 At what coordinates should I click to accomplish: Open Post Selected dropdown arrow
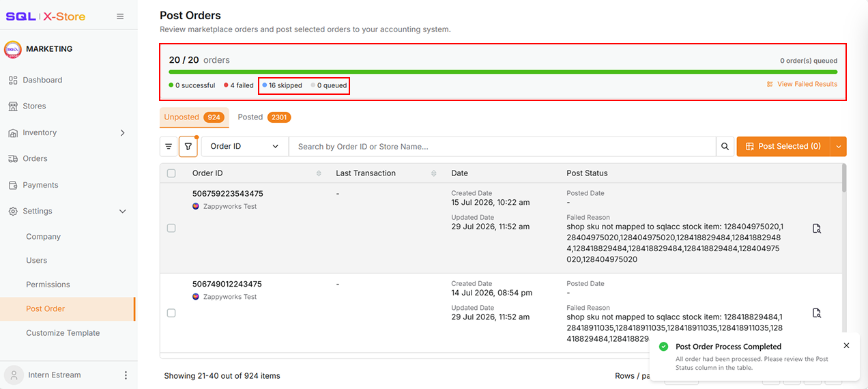pos(839,146)
